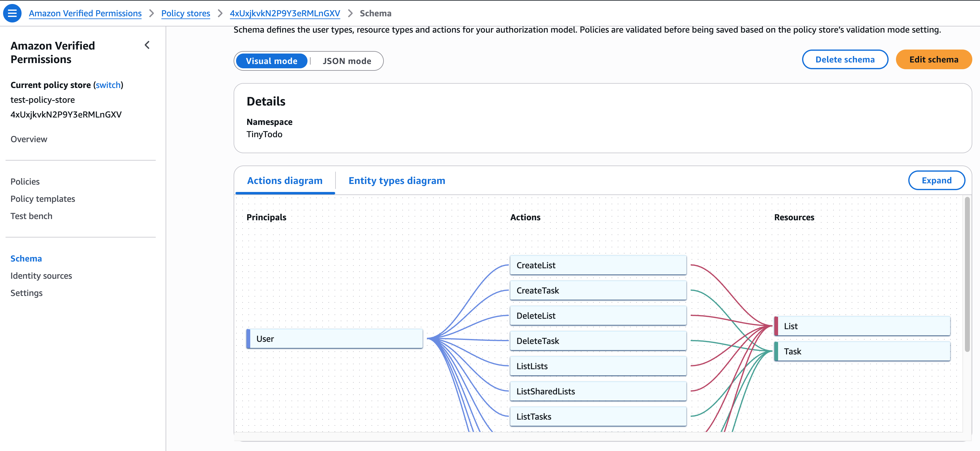
Task: Open the hamburger navigation menu icon
Action: point(12,13)
